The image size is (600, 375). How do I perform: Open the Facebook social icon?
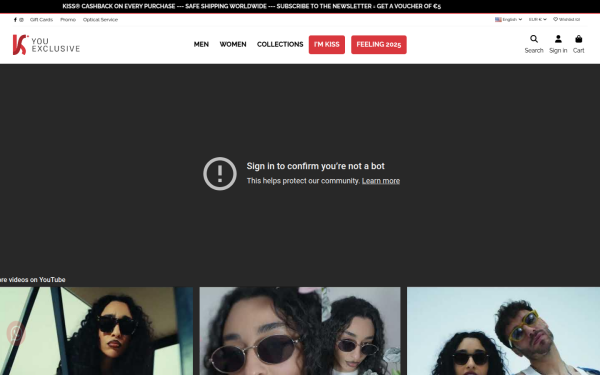(x=15, y=20)
